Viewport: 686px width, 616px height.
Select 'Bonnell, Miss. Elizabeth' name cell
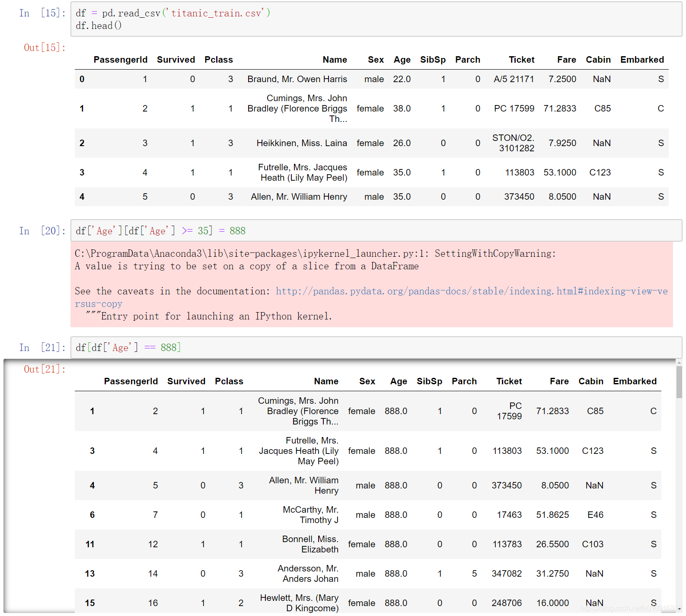pyautogui.click(x=310, y=544)
